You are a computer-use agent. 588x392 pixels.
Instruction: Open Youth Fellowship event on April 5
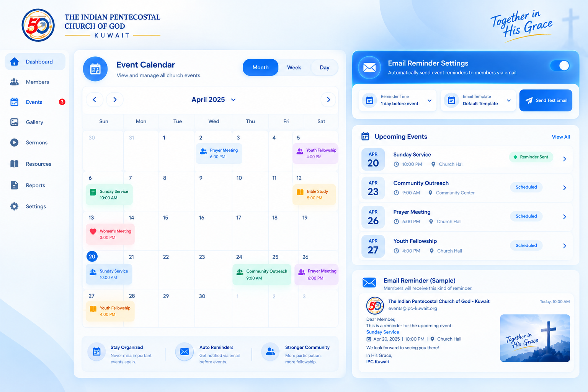click(315, 154)
